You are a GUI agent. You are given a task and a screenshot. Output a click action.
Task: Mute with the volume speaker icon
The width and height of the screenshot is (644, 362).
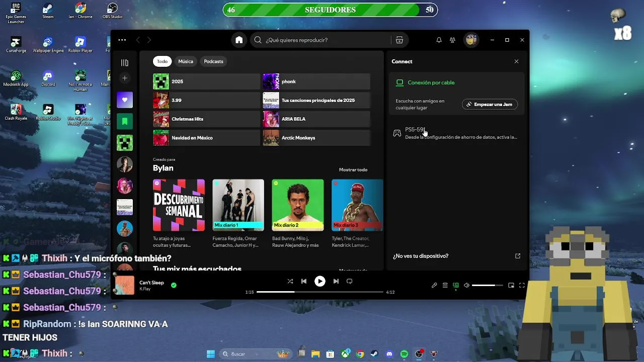click(466, 285)
